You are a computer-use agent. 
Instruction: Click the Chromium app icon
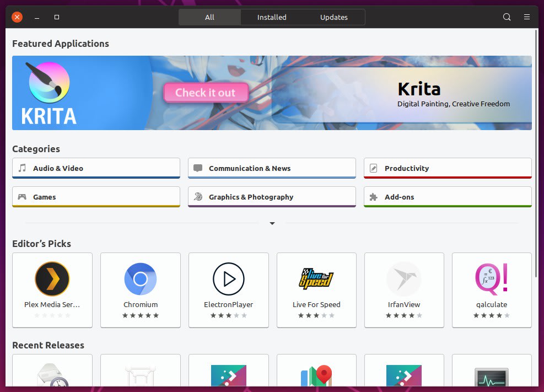[x=141, y=279]
